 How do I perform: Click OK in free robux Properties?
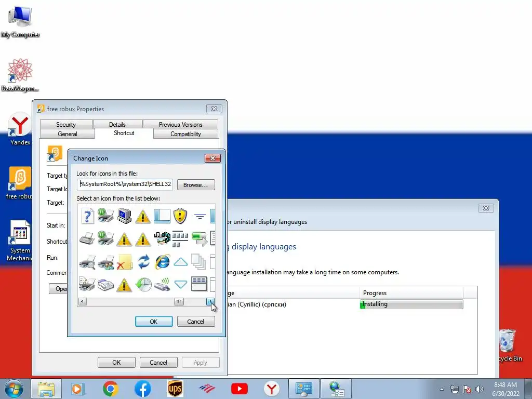click(116, 362)
